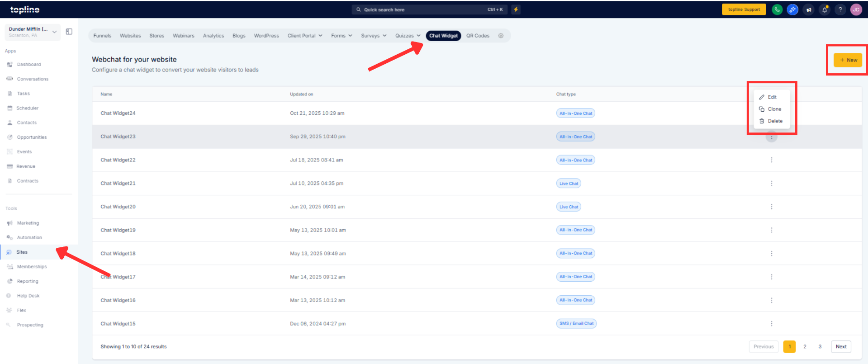Open the JC user avatar menu
The width and height of the screenshot is (868, 364).
coord(856,9)
